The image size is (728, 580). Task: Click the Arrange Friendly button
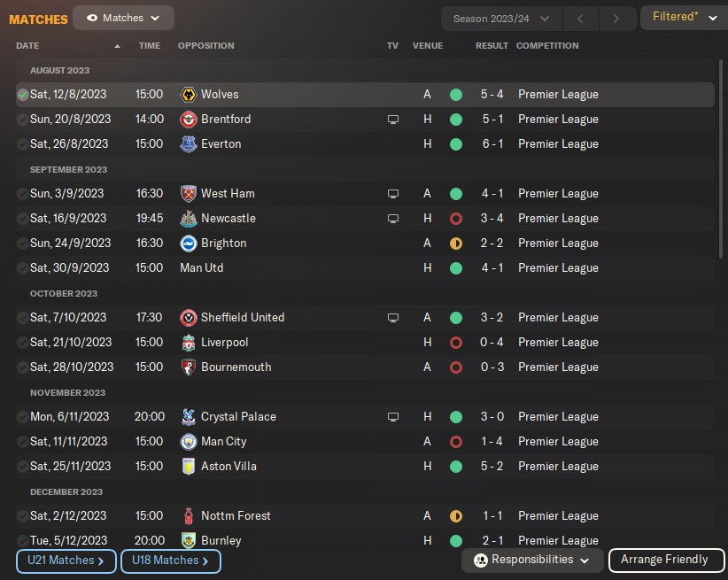tap(664, 560)
